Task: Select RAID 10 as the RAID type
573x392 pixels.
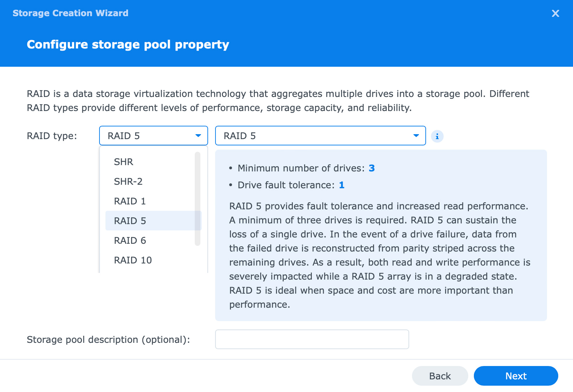Action: [x=133, y=260]
